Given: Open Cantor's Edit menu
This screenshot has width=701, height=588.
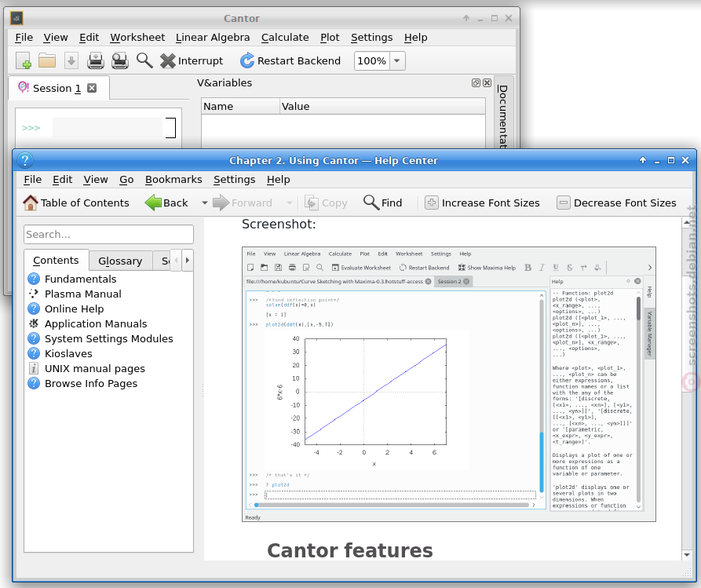Looking at the screenshot, I should (x=89, y=38).
